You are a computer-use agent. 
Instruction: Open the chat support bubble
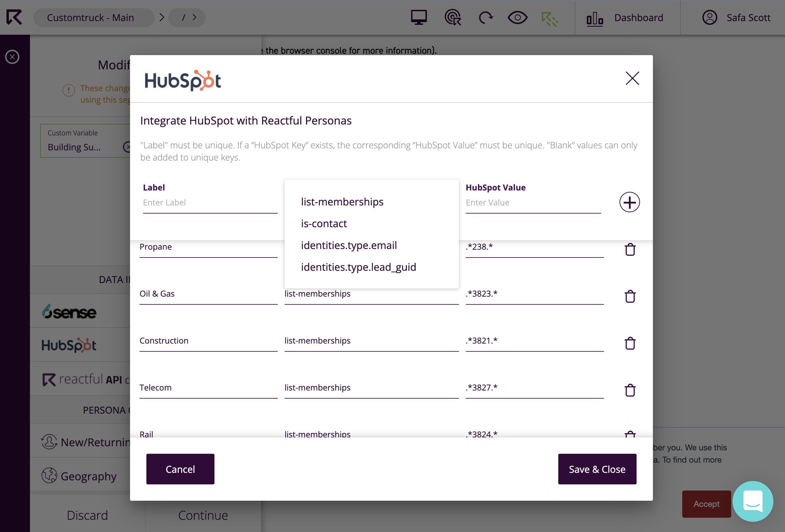tap(753, 501)
